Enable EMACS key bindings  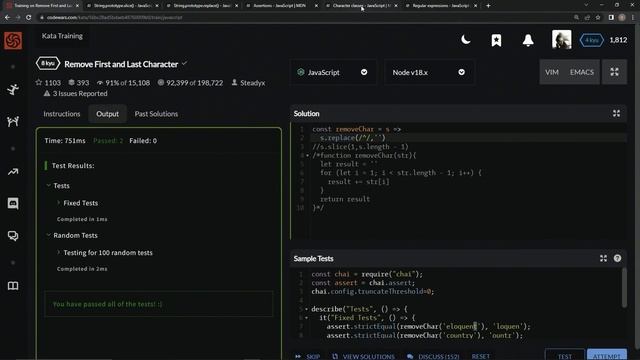[582, 72]
